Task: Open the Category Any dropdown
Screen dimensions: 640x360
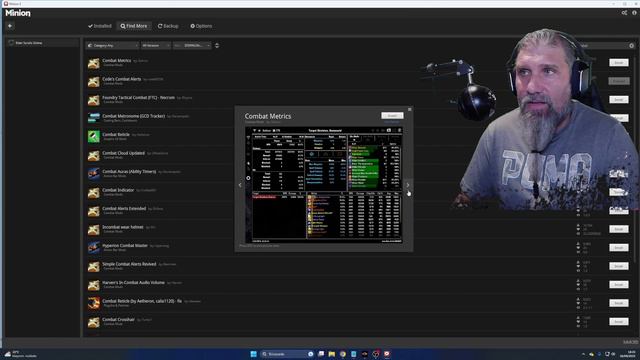Action: pos(112,46)
